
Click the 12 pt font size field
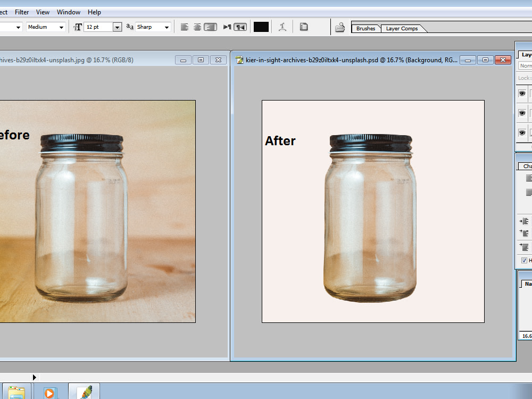(x=99, y=27)
